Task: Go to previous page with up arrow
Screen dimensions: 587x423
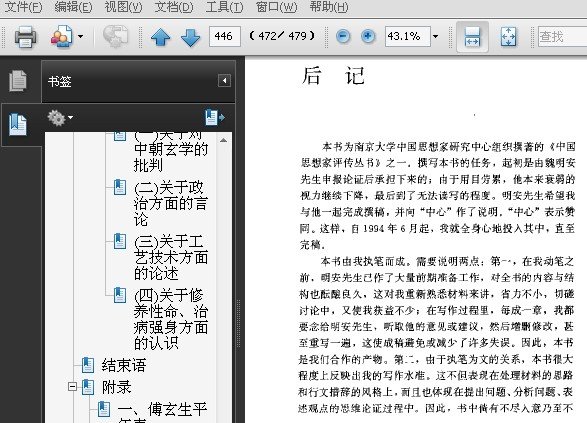Action: tap(161, 37)
